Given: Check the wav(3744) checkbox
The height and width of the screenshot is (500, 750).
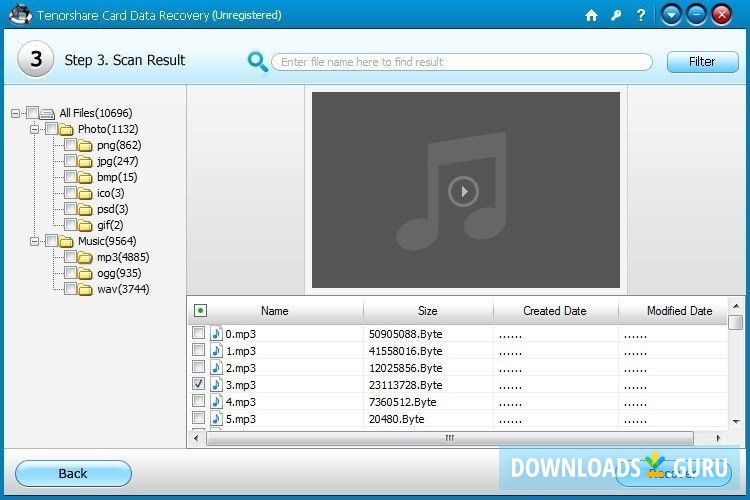Looking at the screenshot, I should coord(70,288).
